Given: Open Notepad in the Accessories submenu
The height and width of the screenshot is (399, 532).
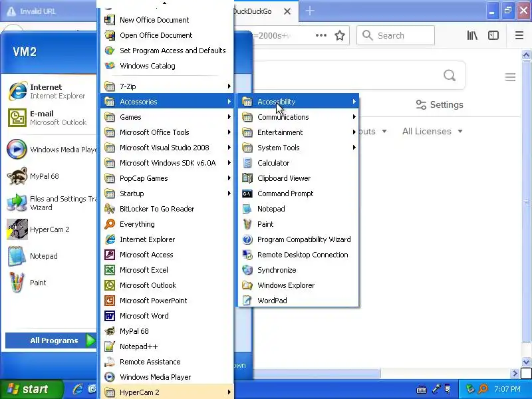Looking at the screenshot, I should pos(298,209).
